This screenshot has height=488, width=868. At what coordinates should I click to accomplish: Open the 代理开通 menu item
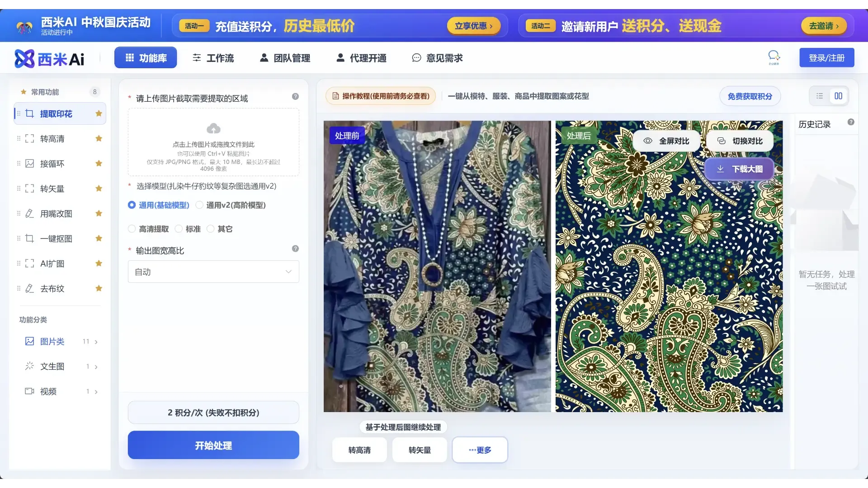[x=361, y=58]
